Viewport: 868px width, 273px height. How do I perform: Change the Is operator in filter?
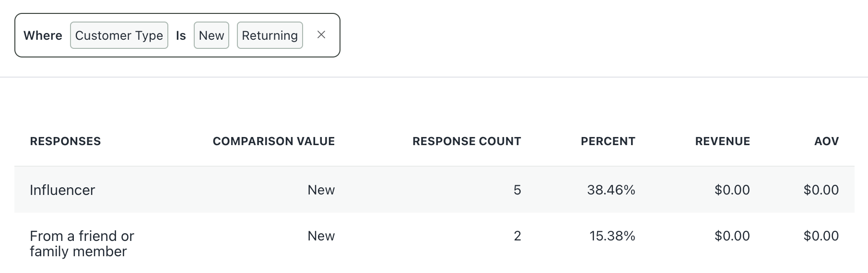(181, 35)
